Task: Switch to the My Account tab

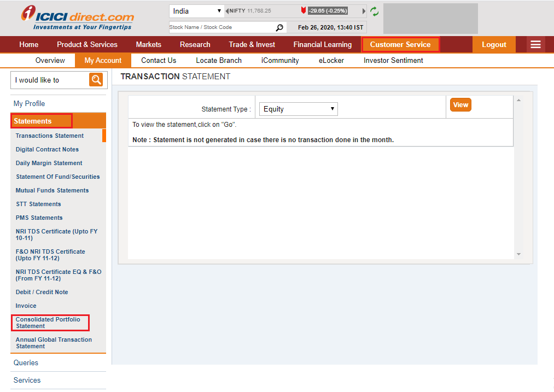Action: 103,60
